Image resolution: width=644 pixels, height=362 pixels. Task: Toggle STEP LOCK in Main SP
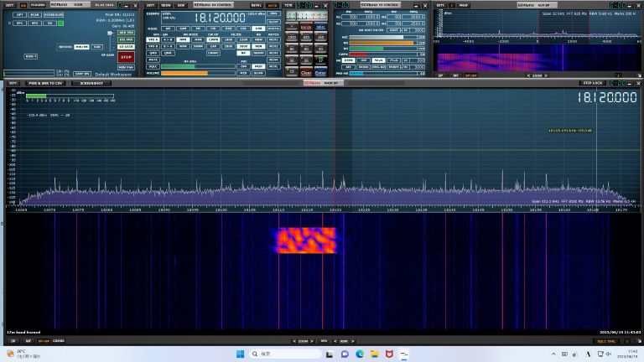592,83
